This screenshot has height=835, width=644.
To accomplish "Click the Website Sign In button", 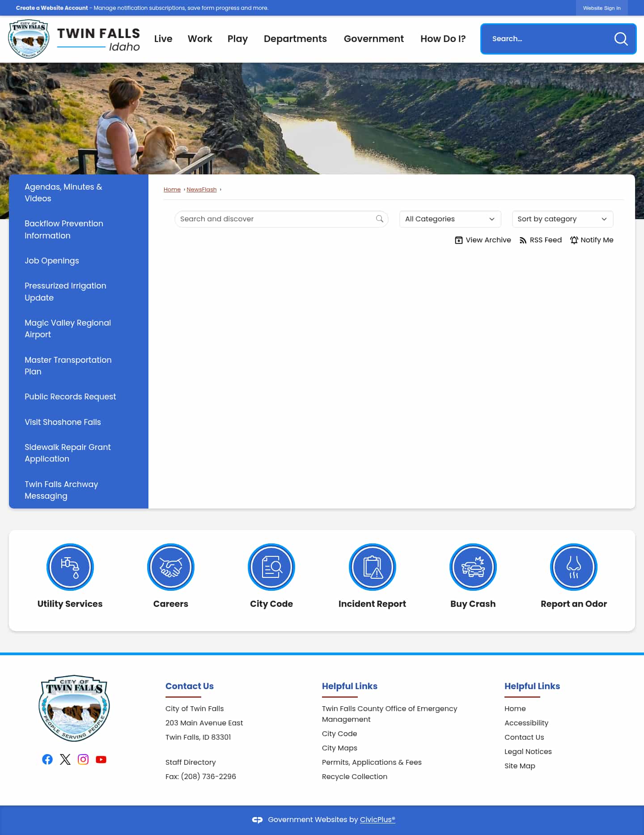I will (602, 8).
